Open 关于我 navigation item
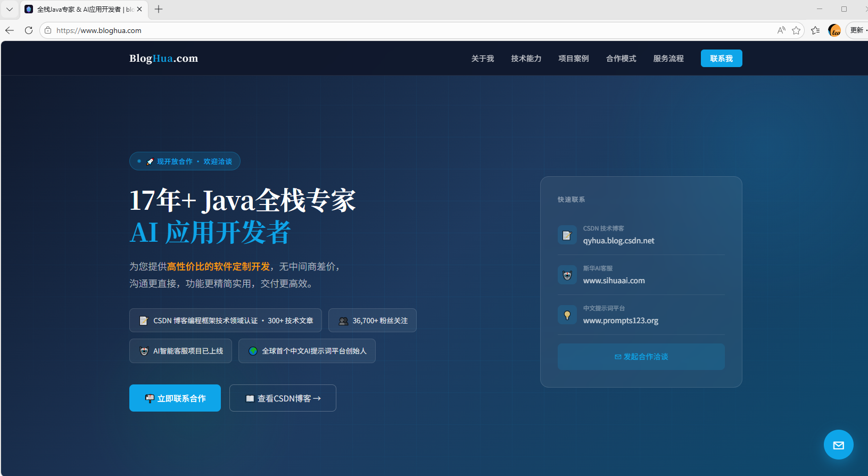868x476 pixels. 483,59
